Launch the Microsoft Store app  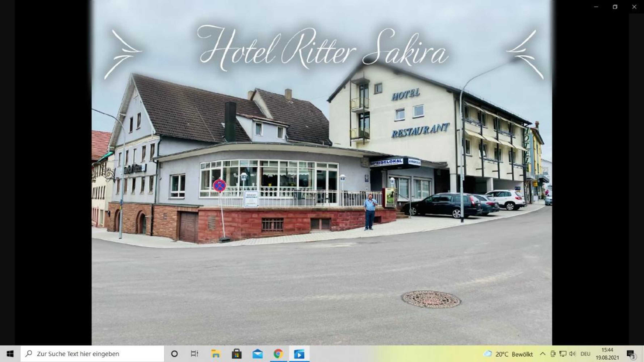point(237,354)
